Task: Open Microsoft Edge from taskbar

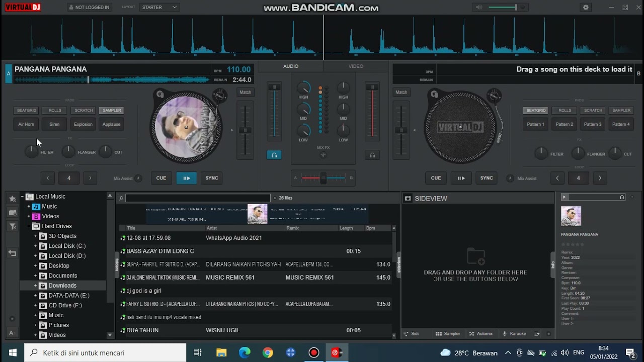Action: click(x=245, y=353)
